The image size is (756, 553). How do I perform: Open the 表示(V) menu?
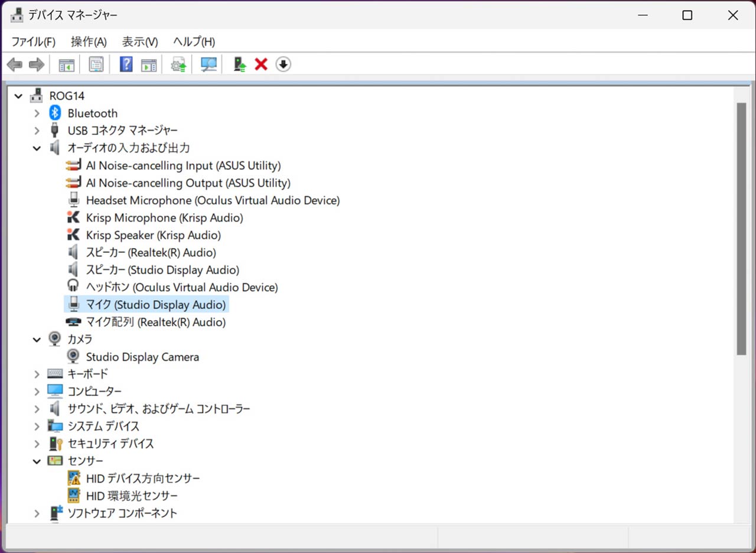(140, 42)
